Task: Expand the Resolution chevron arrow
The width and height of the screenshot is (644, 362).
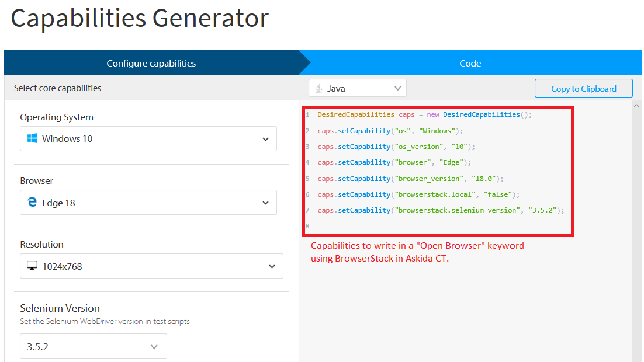Action: (x=272, y=266)
